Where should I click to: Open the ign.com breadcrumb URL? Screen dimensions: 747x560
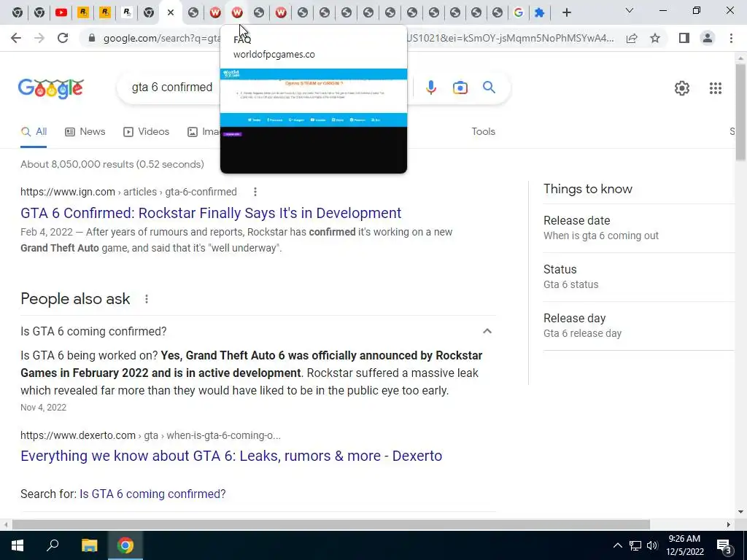coord(128,192)
